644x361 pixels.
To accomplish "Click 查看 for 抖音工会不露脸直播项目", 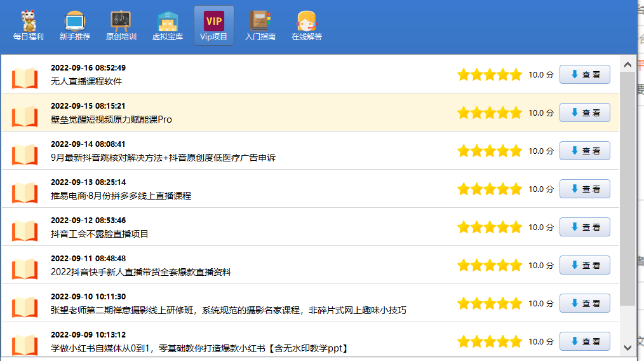I will pos(585,227).
